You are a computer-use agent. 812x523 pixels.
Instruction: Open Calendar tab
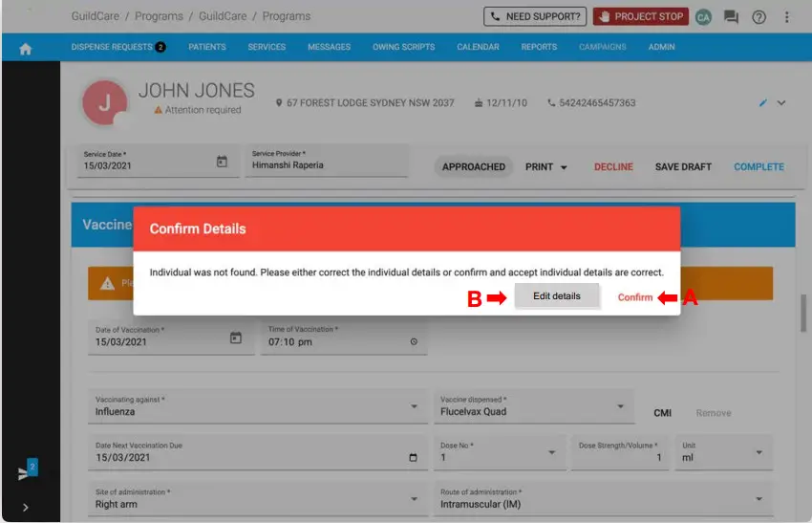pyautogui.click(x=478, y=47)
